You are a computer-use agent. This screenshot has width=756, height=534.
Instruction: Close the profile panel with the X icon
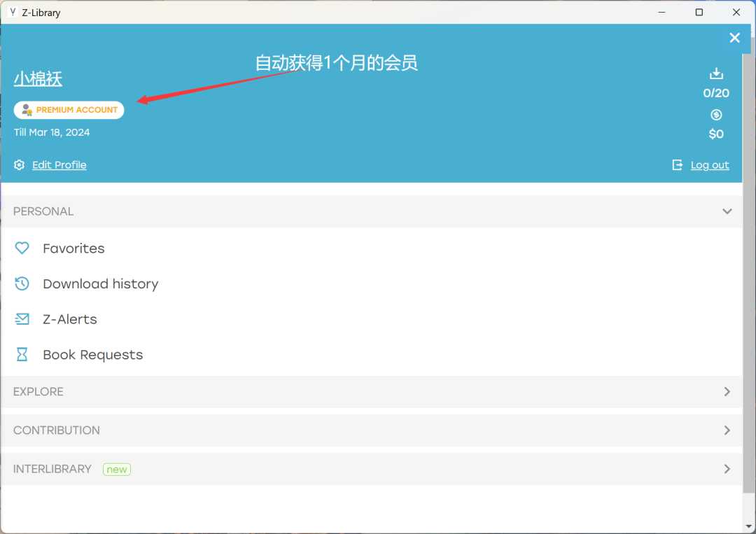coord(734,38)
